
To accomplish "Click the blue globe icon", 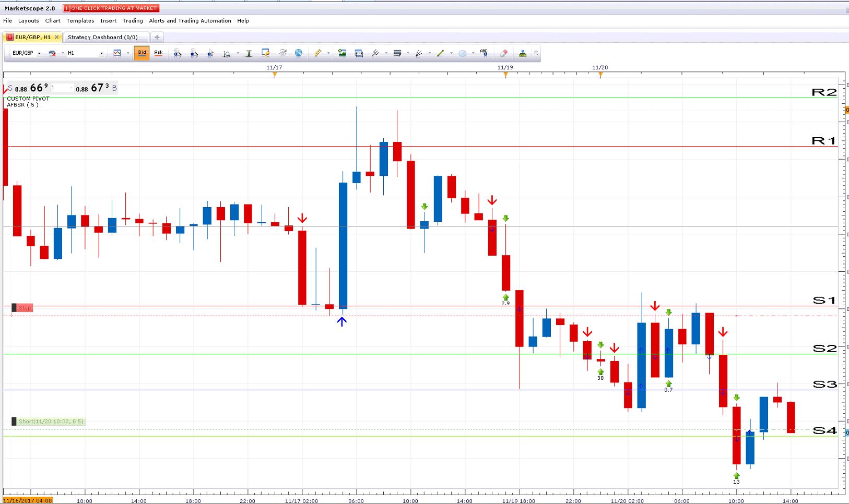I will 299,53.
